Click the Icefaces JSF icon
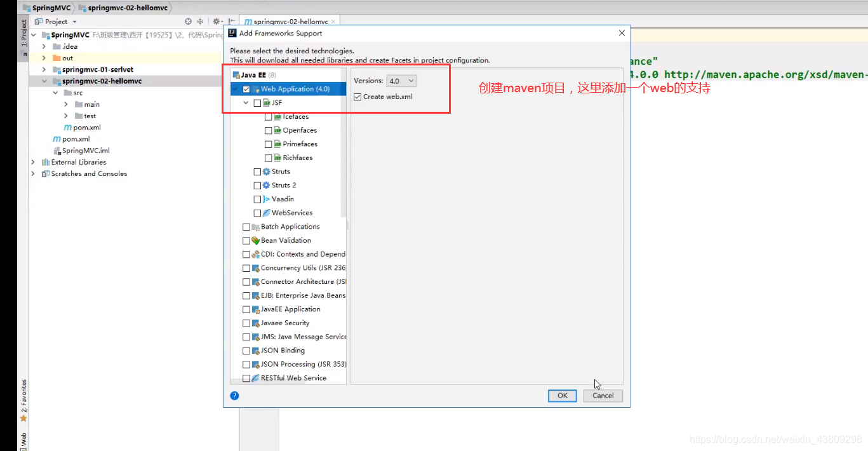The width and height of the screenshot is (868, 451). tap(277, 116)
